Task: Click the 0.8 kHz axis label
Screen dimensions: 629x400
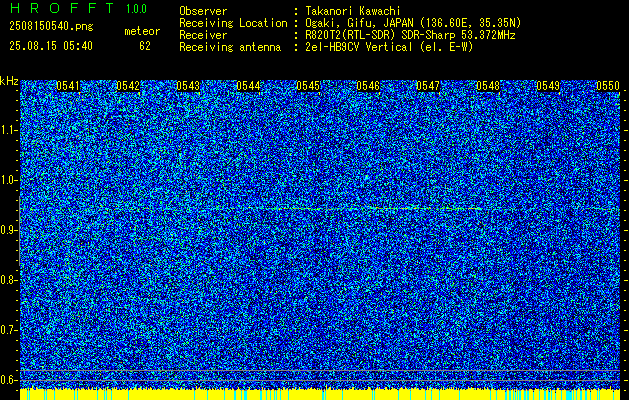Action: pyautogui.click(x=8, y=280)
